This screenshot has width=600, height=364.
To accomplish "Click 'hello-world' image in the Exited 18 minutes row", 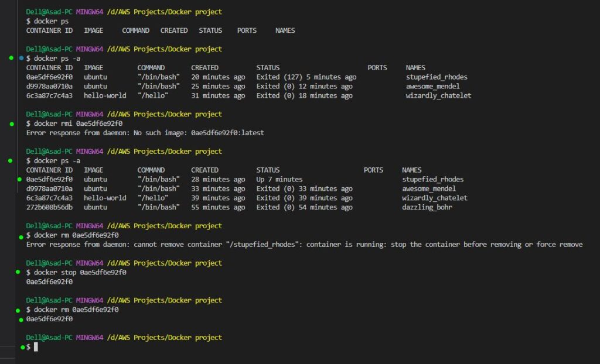I will pos(105,95).
